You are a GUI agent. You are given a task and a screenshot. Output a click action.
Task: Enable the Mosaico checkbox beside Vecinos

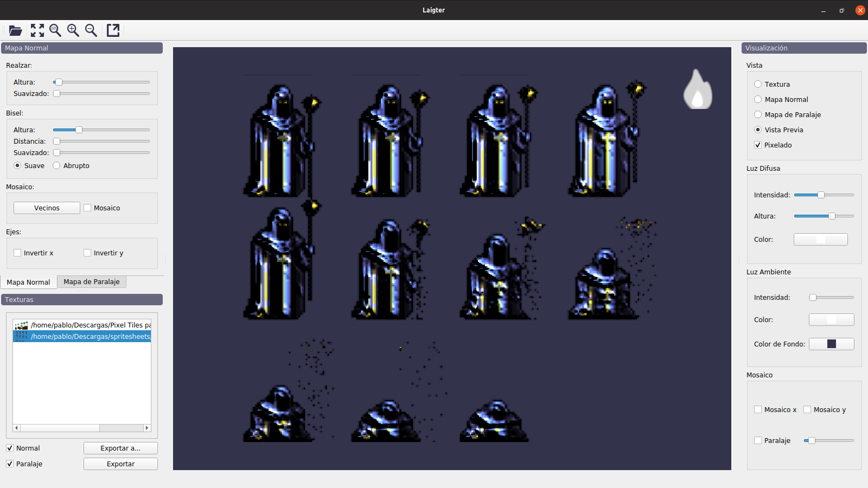pyautogui.click(x=102, y=208)
